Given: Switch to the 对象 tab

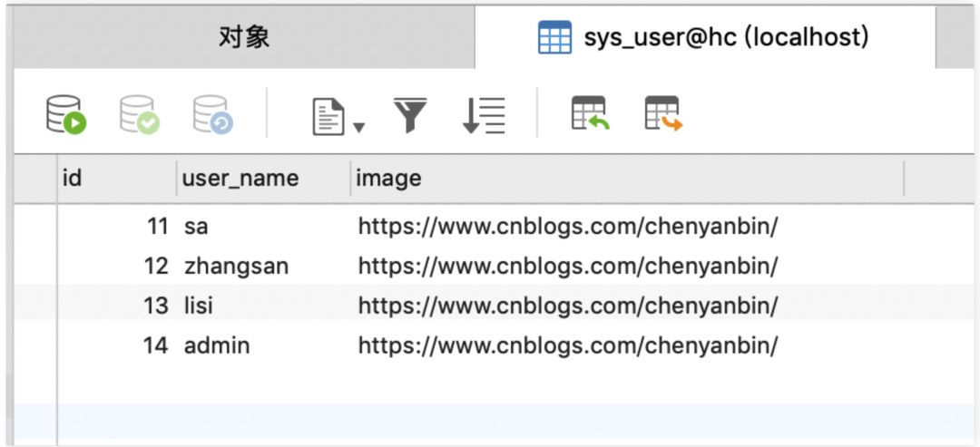Looking at the screenshot, I should (x=244, y=38).
